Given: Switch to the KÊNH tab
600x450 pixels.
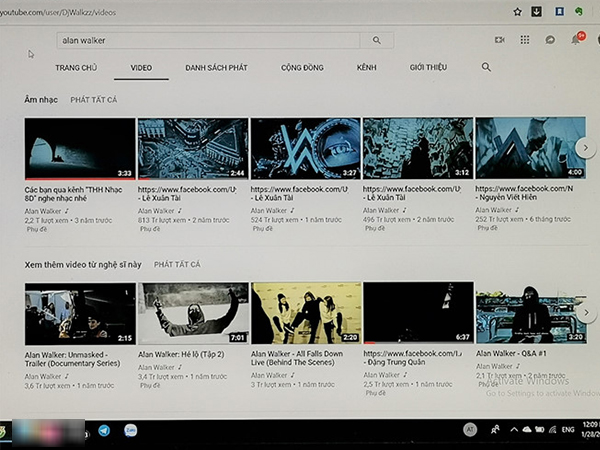Looking at the screenshot, I should pos(367,67).
